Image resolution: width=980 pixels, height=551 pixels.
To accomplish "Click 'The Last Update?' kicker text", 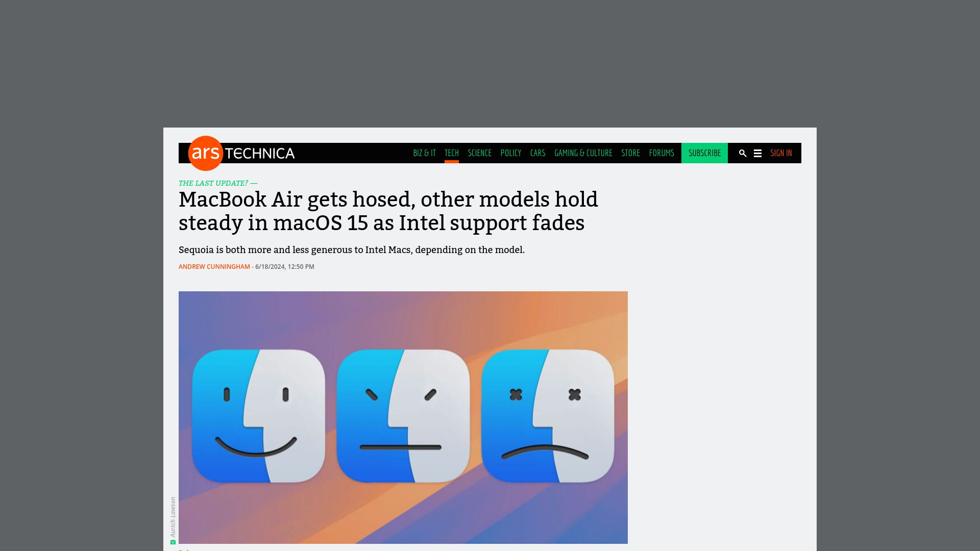I will 213,183.
